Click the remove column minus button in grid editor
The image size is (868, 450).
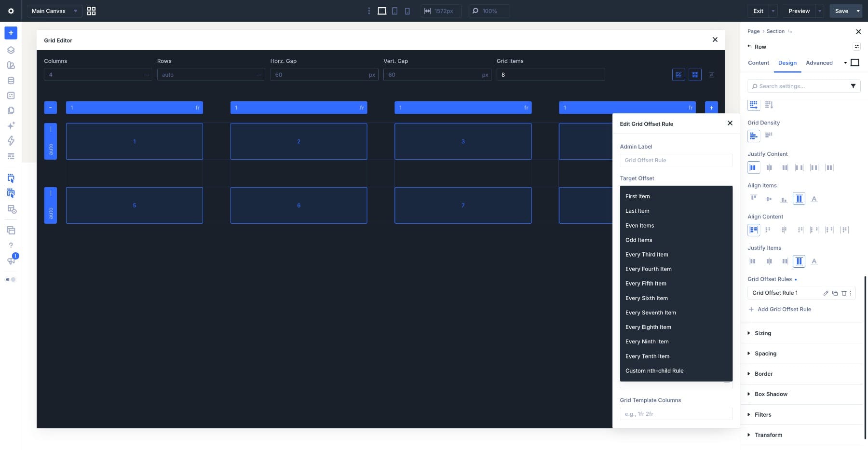click(x=50, y=108)
